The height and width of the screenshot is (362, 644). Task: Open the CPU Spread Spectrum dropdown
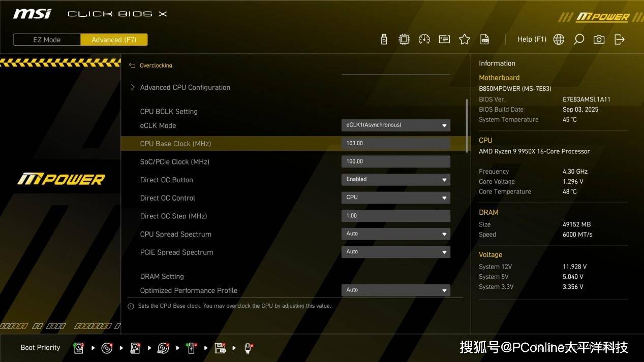[395, 234]
